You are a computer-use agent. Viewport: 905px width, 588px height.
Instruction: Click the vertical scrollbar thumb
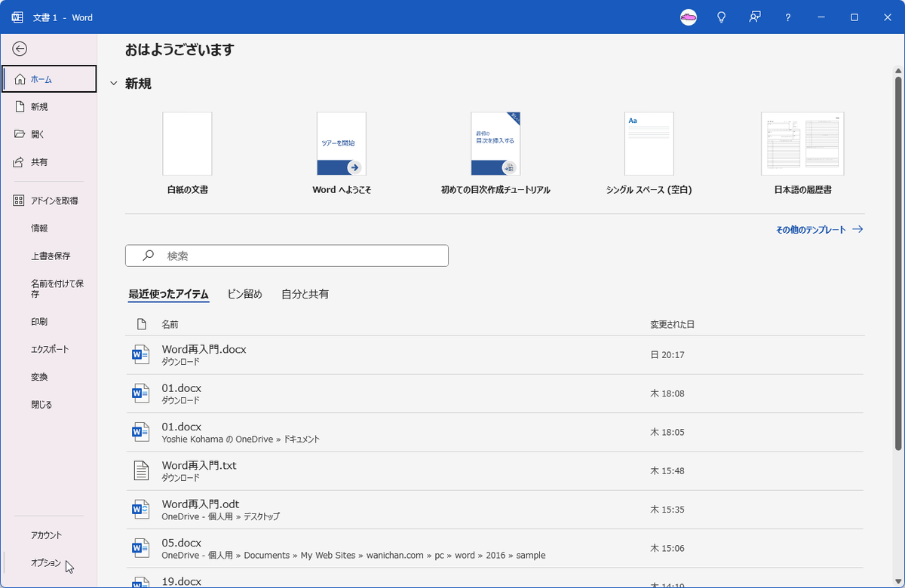point(898,264)
